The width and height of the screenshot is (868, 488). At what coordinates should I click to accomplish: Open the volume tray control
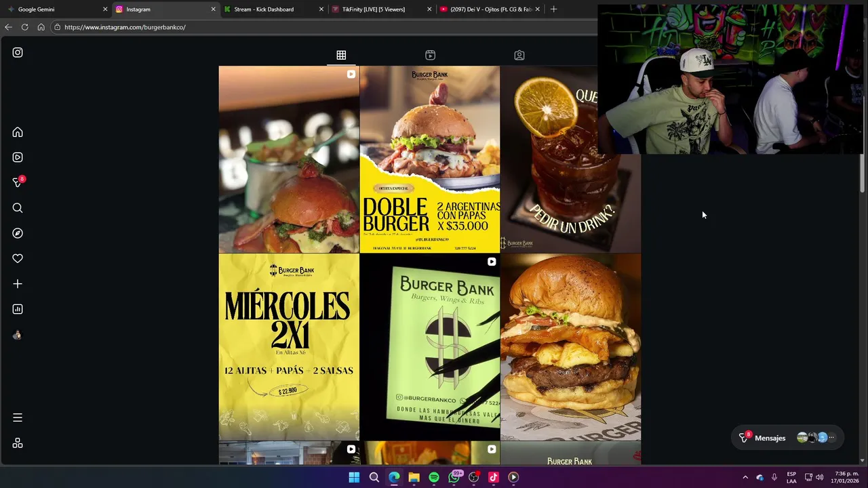(820, 477)
